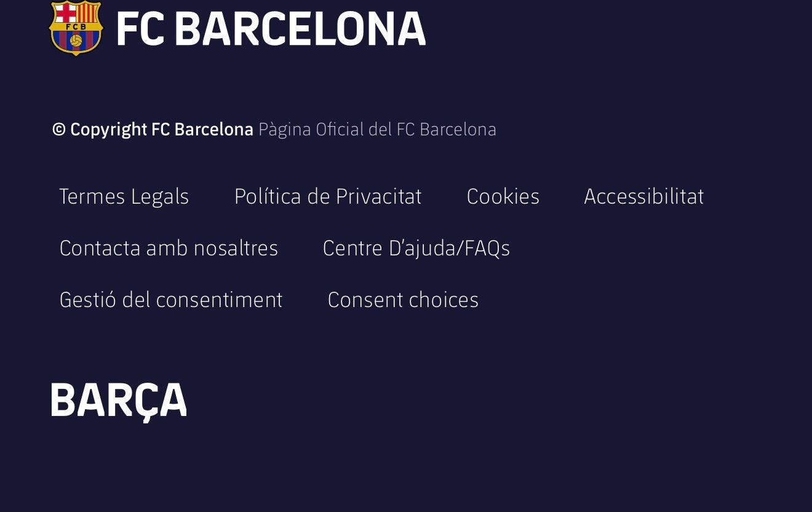The width and height of the screenshot is (812, 512).
Task: Open Centre D'ajuda/FAQs
Action: [416, 248]
